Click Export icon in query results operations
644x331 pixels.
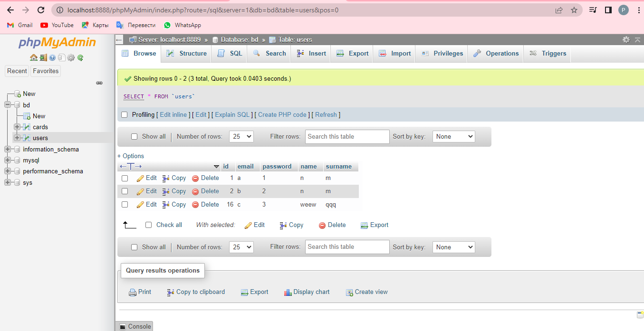pyautogui.click(x=245, y=293)
